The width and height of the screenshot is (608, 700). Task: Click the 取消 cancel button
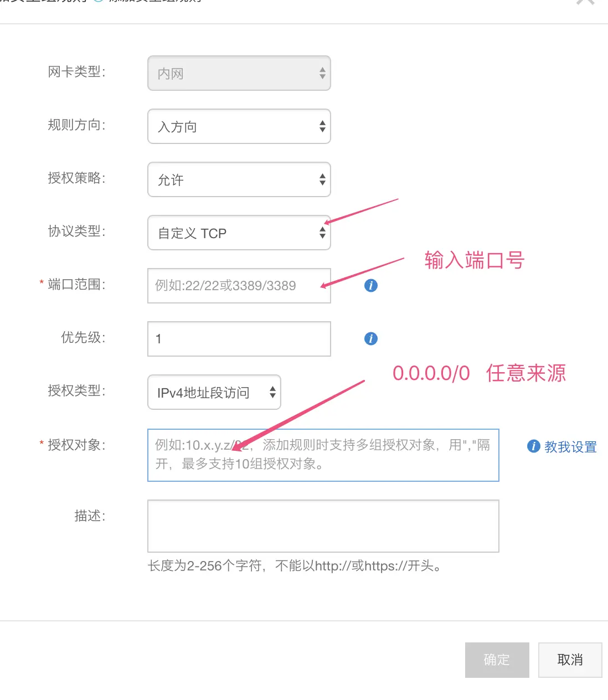[x=570, y=660]
